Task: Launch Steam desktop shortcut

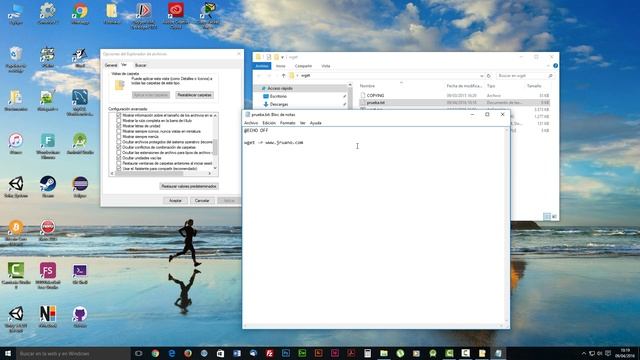Action: click(x=48, y=187)
